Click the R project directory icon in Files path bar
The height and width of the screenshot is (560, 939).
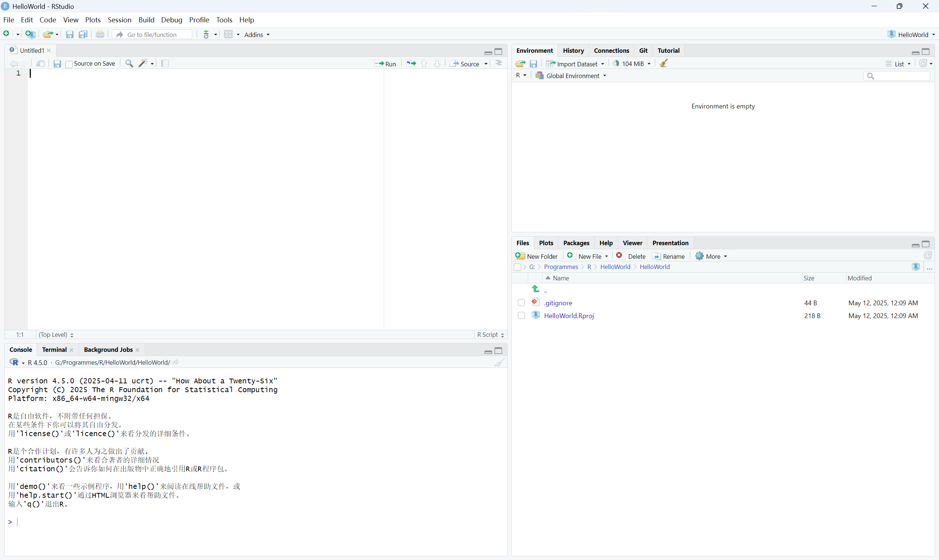[x=916, y=267]
